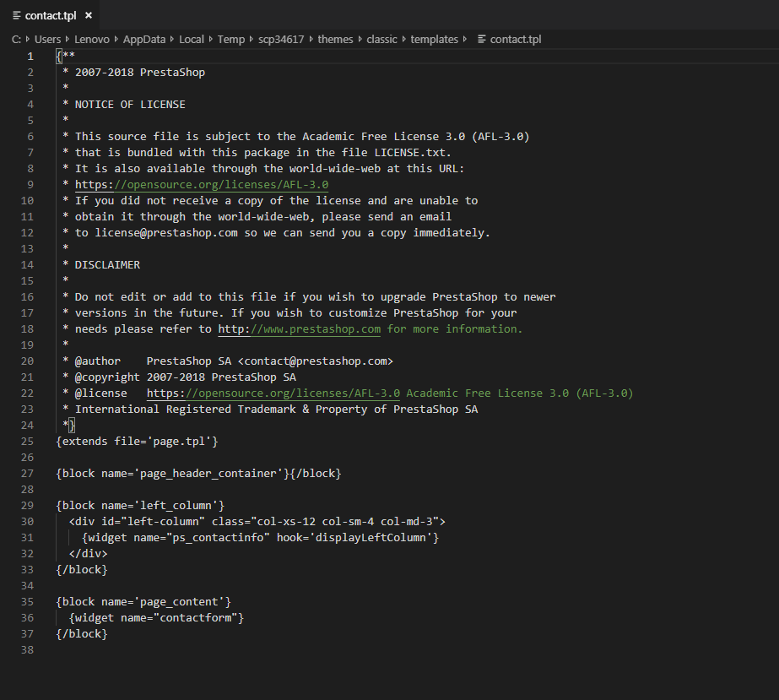This screenshot has width=779, height=700.
Task: Select the contact.tpl editor tab
Action: point(50,15)
